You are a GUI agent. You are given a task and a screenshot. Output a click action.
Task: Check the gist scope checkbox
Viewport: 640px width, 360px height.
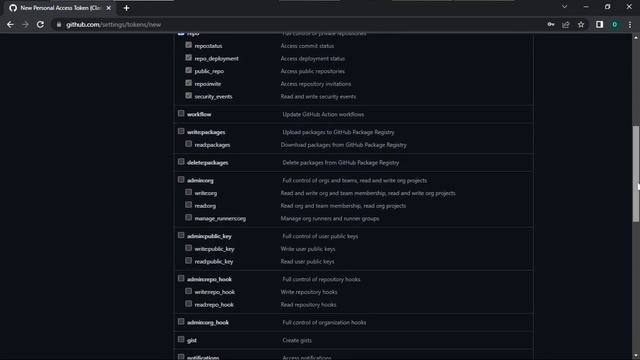[181, 339]
